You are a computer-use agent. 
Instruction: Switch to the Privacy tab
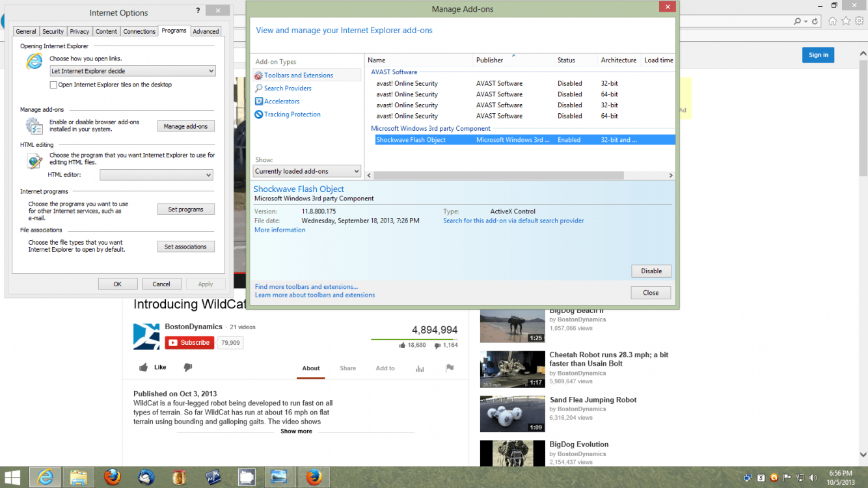point(79,31)
